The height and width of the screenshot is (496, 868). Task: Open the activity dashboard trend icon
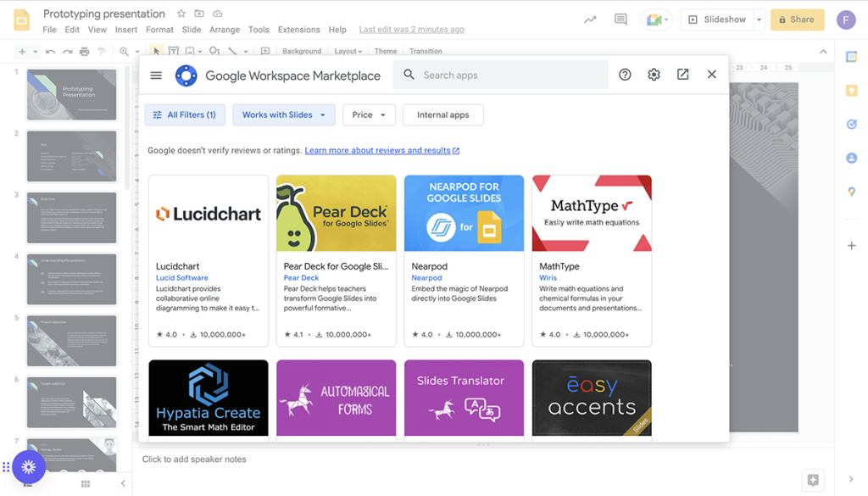pyautogui.click(x=590, y=20)
